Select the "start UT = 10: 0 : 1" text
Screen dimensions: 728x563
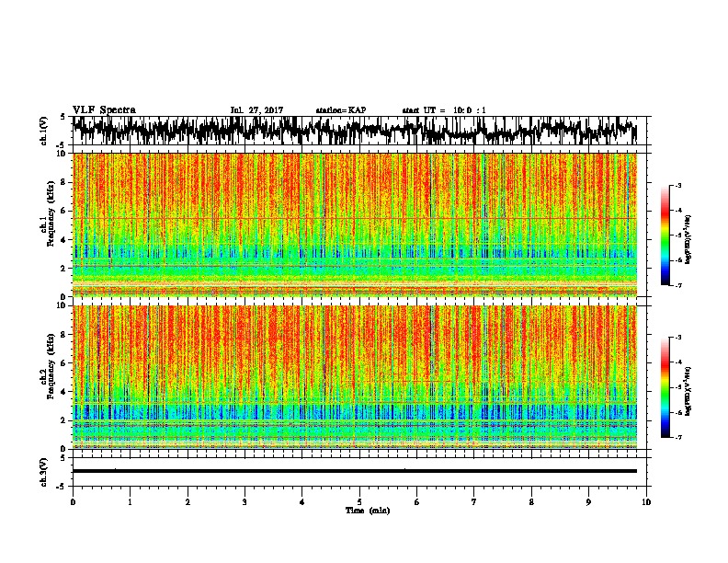[444, 110]
